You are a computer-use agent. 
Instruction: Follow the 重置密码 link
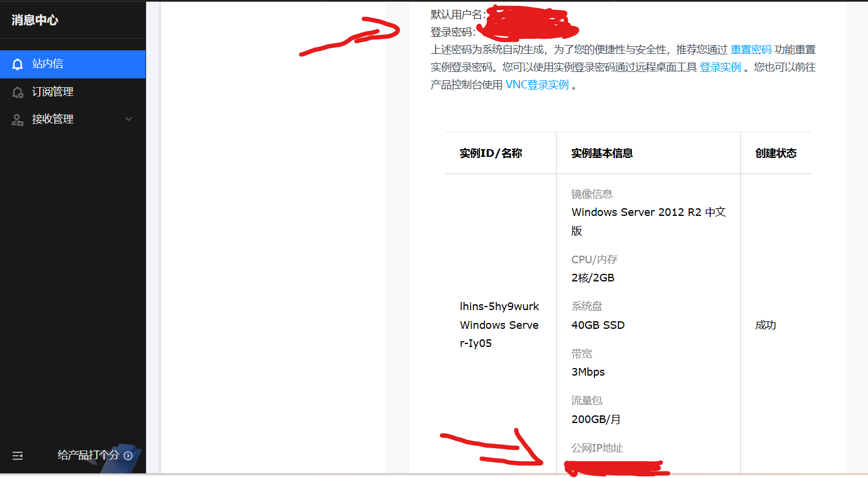[x=751, y=50]
